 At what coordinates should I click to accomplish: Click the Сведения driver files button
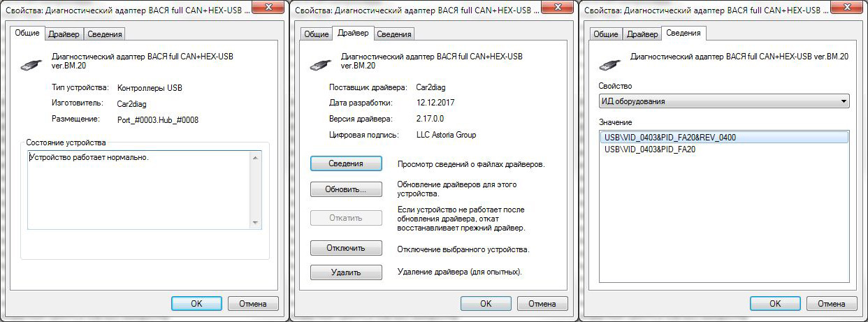pos(346,163)
